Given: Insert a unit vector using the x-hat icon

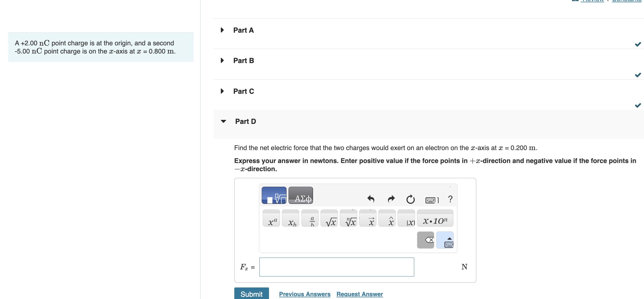Looking at the screenshot, I should click(387, 220).
